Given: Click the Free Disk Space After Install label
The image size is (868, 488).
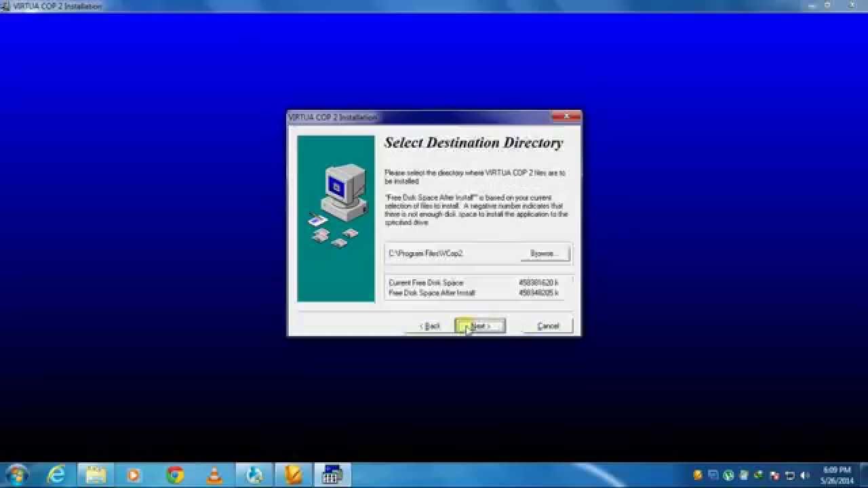Looking at the screenshot, I should [x=432, y=293].
